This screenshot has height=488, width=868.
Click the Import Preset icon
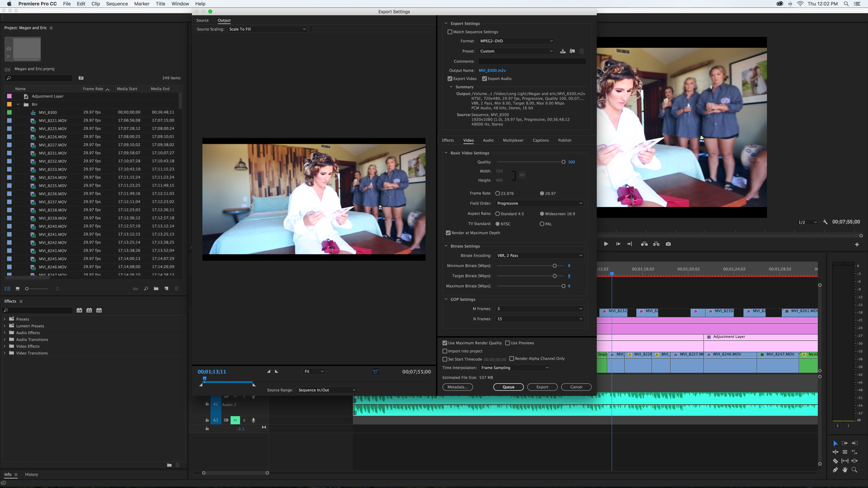tap(572, 51)
